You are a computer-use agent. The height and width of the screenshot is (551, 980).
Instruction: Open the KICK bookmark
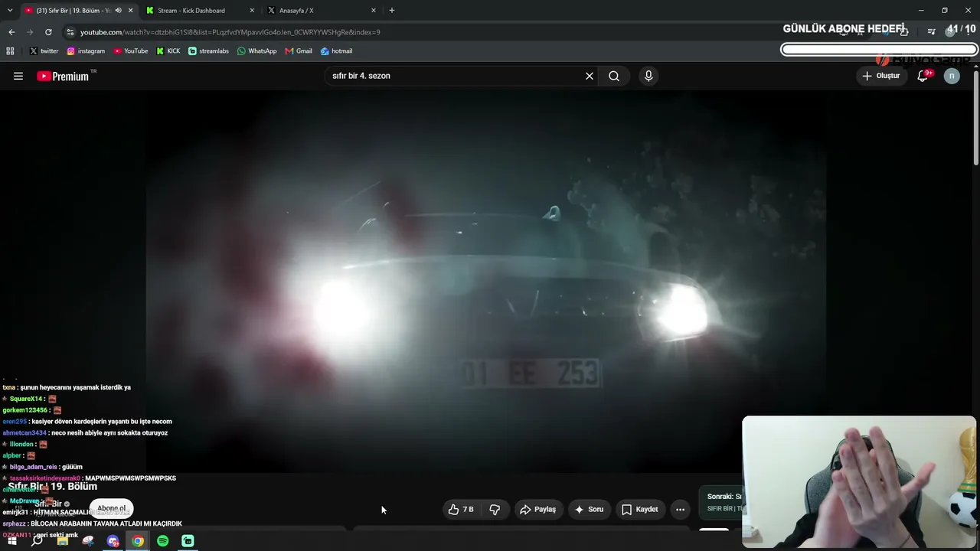(168, 51)
